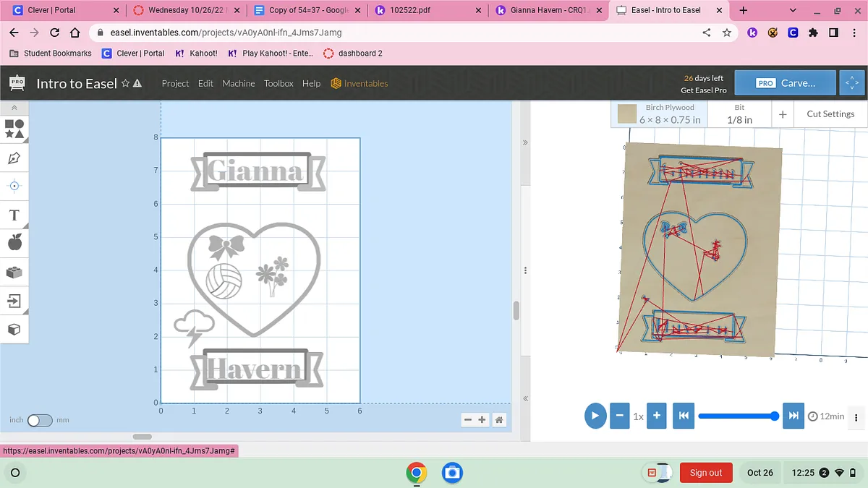The height and width of the screenshot is (488, 868).
Task: Select the Pen drawing tool
Action: pyautogui.click(x=14, y=158)
